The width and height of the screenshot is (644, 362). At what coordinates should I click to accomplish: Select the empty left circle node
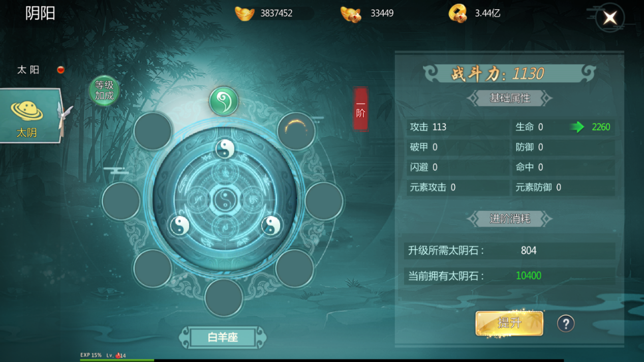121,201
